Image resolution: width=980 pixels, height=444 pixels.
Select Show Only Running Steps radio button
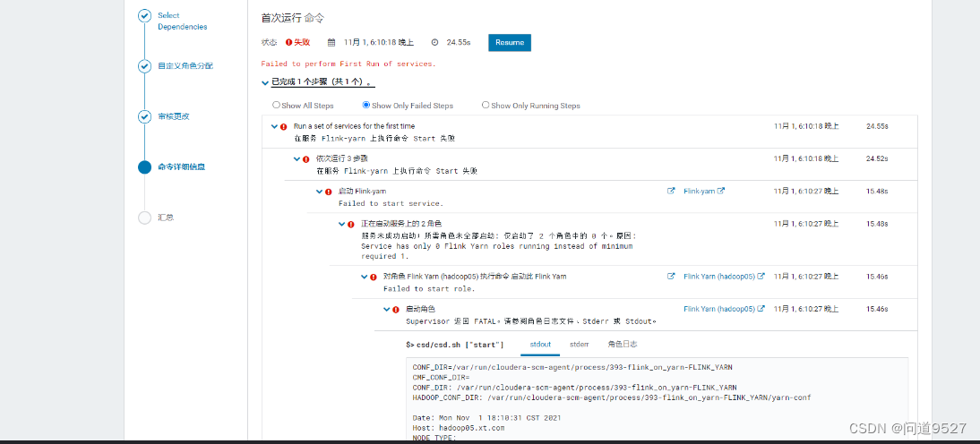point(486,105)
